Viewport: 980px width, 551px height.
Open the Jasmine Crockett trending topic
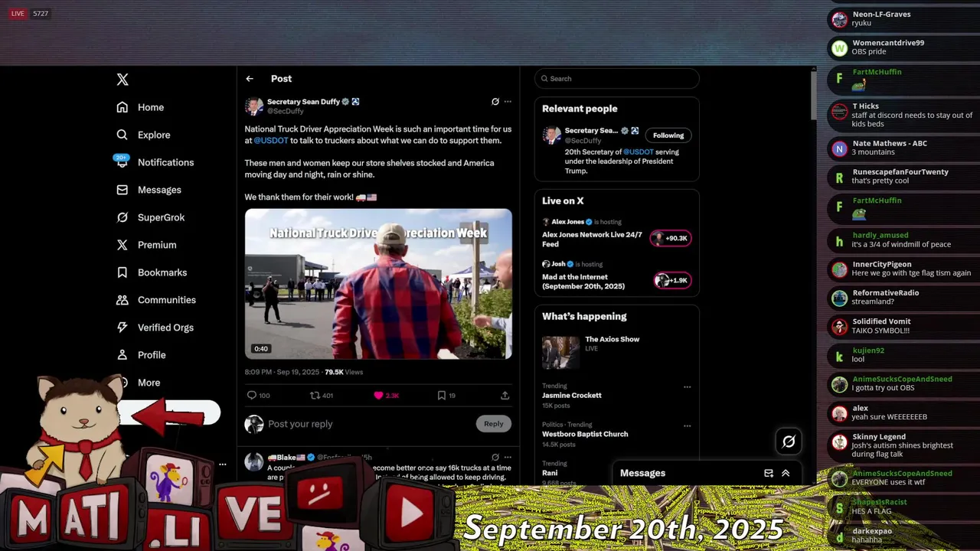coord(572,396)
